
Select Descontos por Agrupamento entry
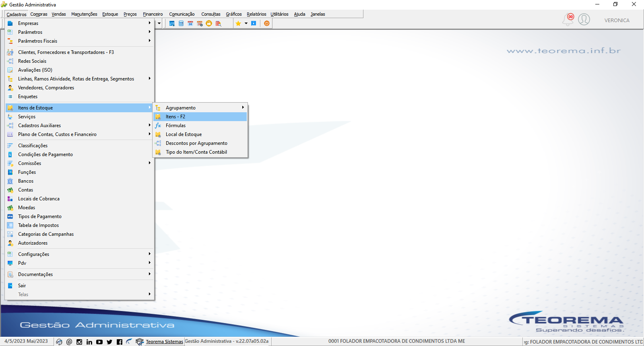(200, 143)
